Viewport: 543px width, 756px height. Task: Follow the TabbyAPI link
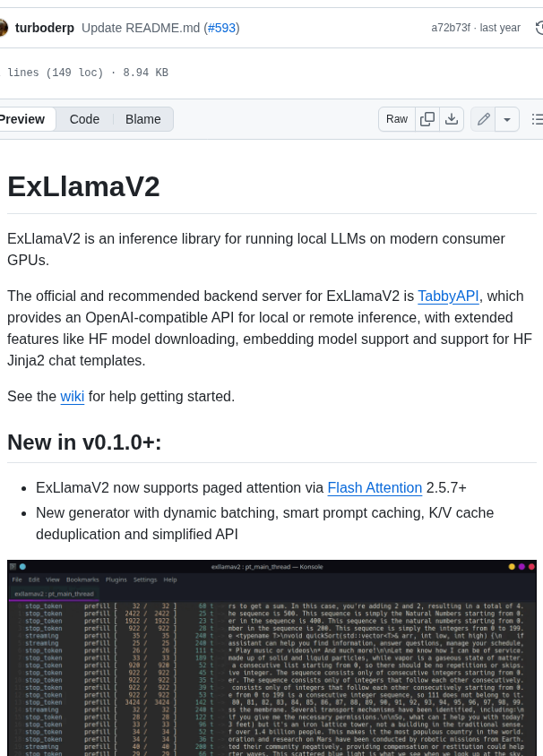pos(448,296)
